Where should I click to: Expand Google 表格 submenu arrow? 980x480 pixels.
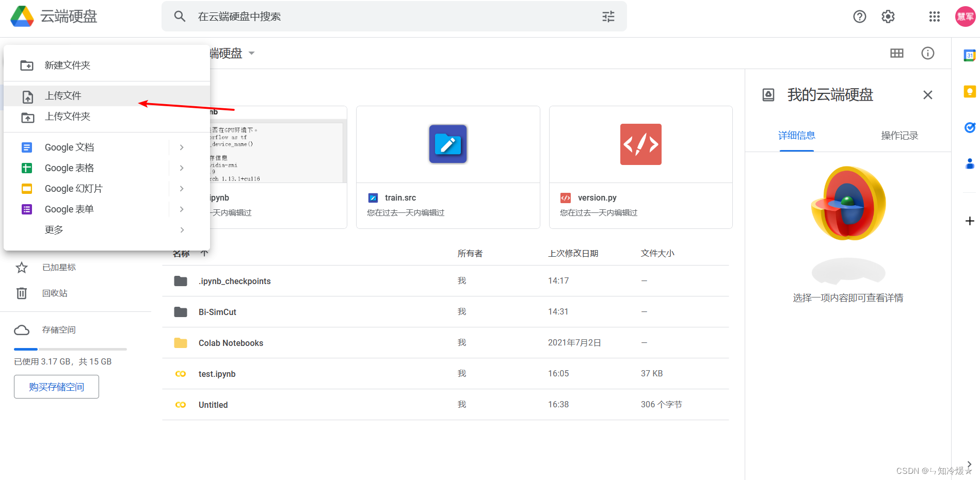pyautogui.click(x=182, y=168)
